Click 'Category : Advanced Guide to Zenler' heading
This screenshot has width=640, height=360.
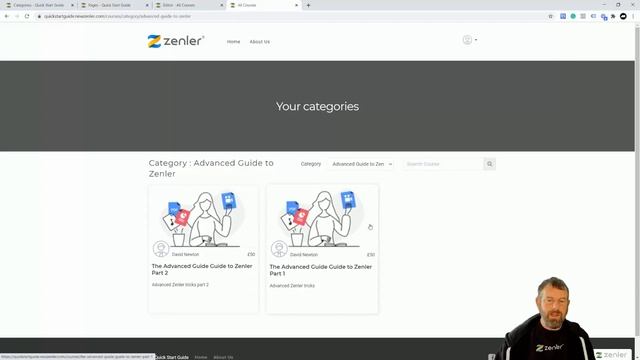tap(211, 168)
